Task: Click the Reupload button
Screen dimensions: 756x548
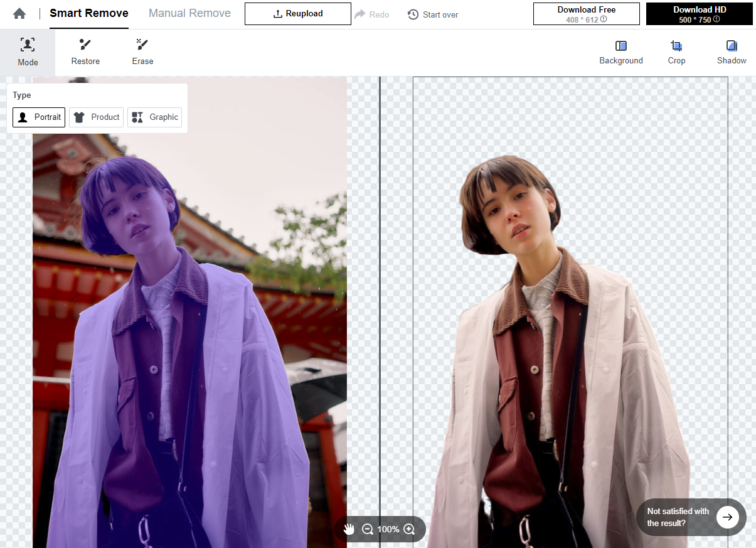Action: point(298,14)
